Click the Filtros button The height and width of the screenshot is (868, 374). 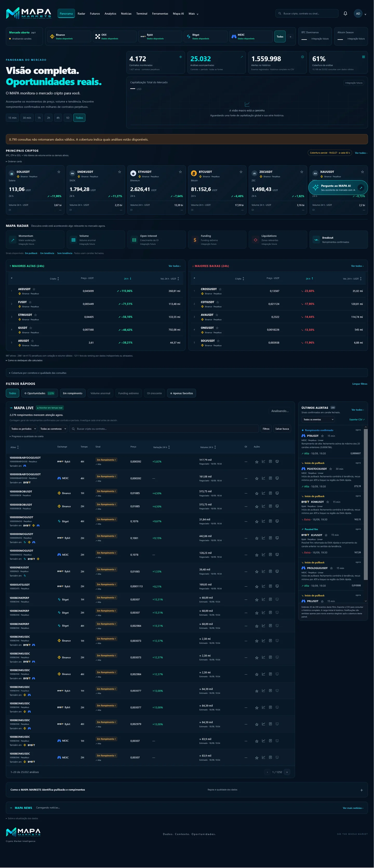266,429
